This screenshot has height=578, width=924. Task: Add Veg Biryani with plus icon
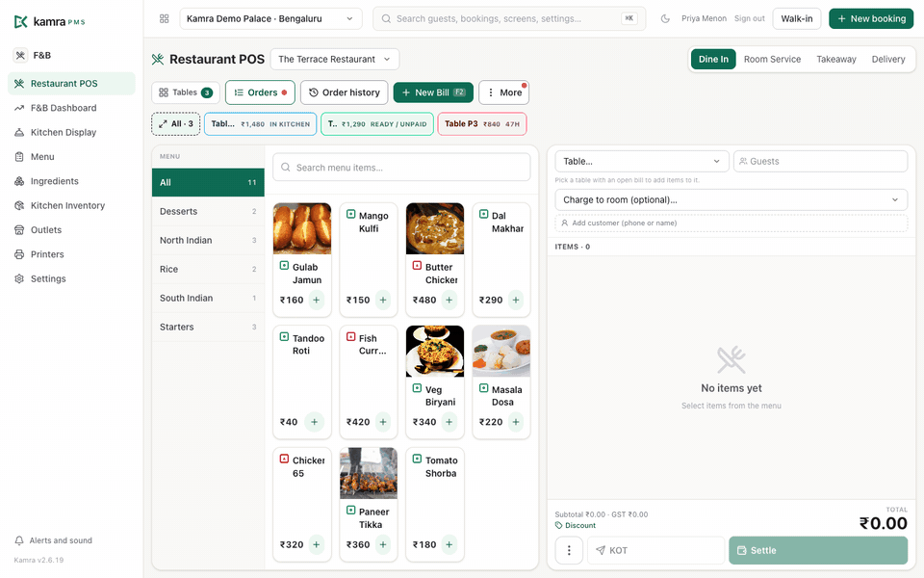tap(449, 422)
